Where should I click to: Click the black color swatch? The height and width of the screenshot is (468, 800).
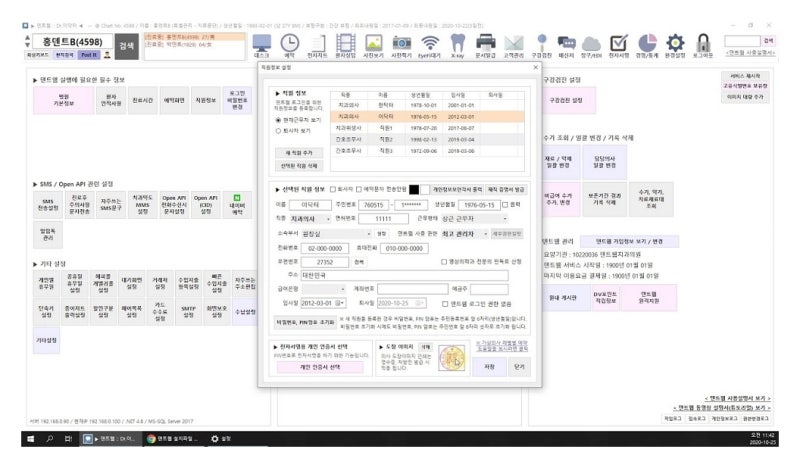point(414,189)
